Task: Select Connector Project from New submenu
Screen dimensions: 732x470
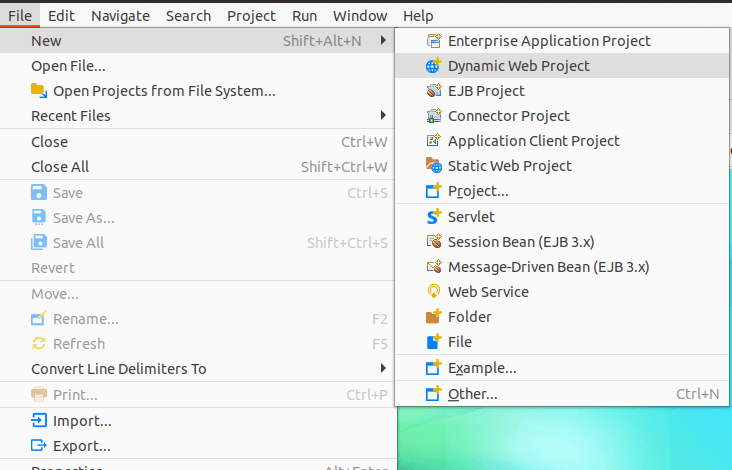Action: coord(508,116)
